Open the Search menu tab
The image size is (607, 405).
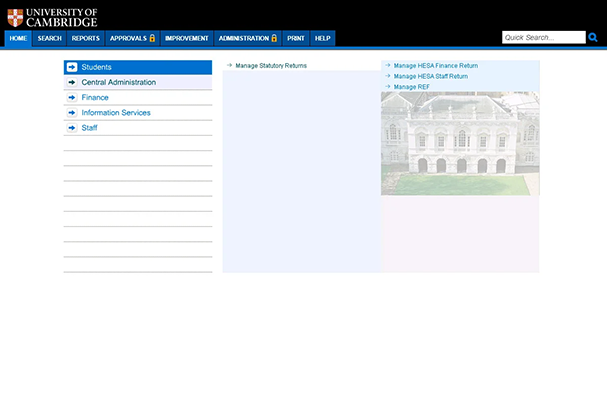point(50,38)
